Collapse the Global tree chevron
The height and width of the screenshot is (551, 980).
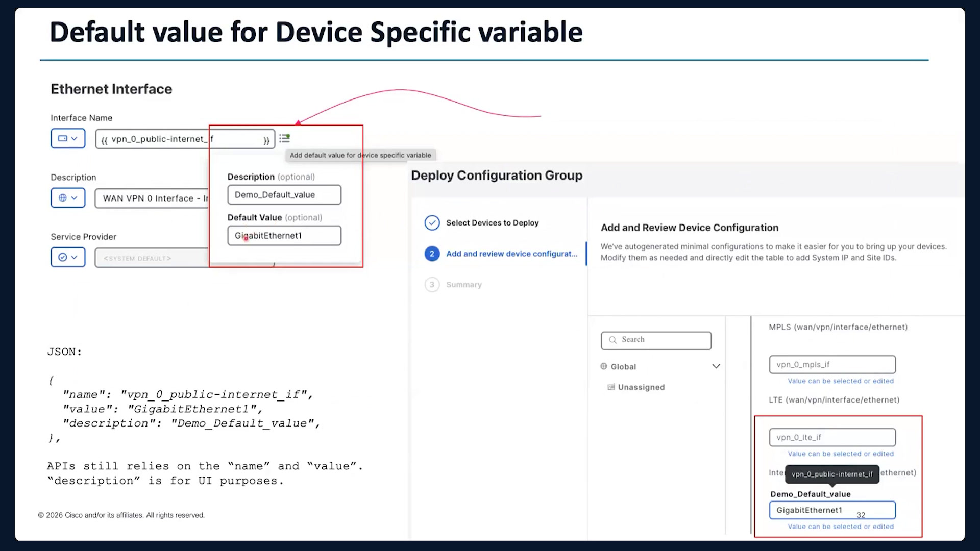[716, 366]
